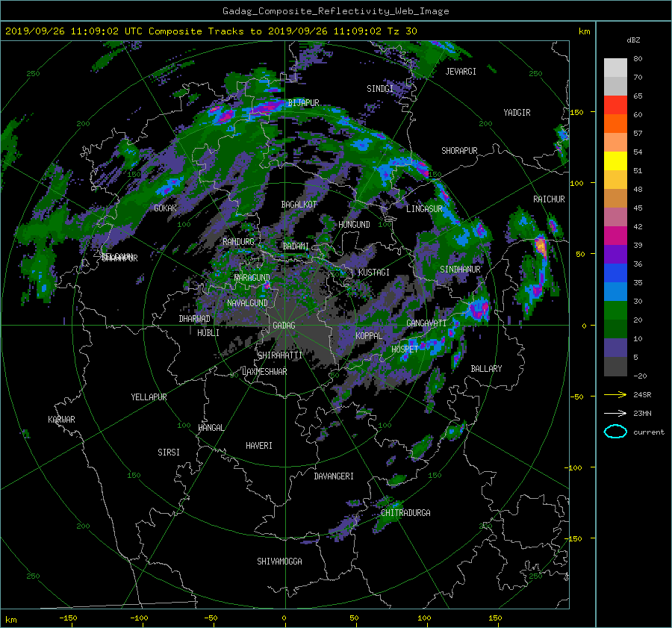
Task: Click the SHORAPUR city label
Action: click(x=459, y=151)
